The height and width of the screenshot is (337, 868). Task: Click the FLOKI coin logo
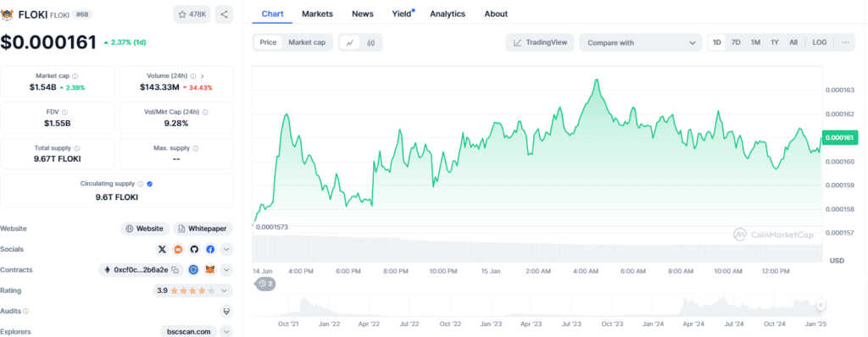pyautogui.click(x=7, y=14)
